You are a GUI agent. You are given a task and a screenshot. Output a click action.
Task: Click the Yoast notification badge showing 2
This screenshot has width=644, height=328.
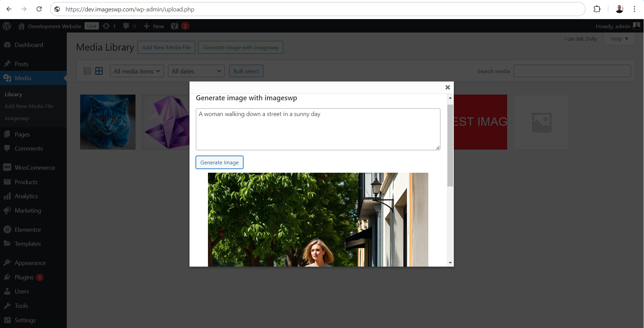tap(185, 26)
